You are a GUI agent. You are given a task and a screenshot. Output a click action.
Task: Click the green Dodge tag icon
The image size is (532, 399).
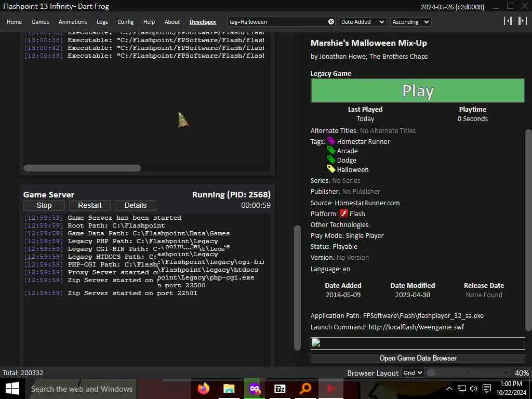(x=331, y=159)
